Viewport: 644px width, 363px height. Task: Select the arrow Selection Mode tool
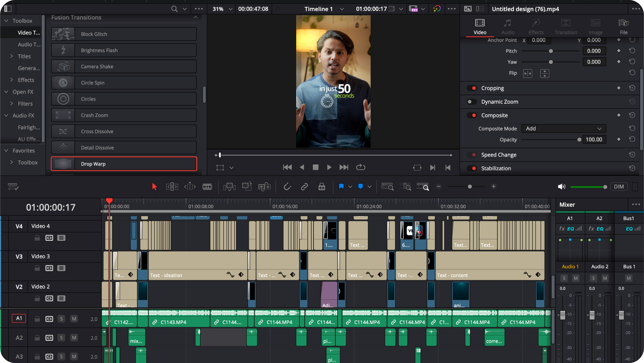tap(154, 187)
